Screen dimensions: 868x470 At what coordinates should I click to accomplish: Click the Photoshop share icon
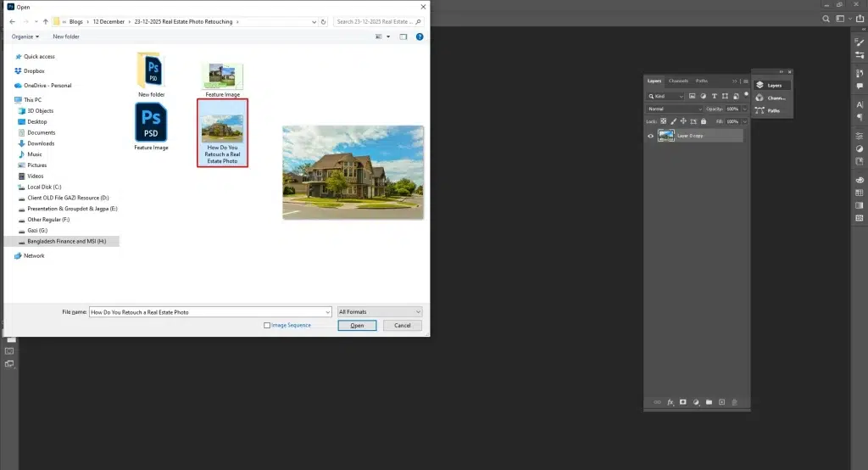860,19
